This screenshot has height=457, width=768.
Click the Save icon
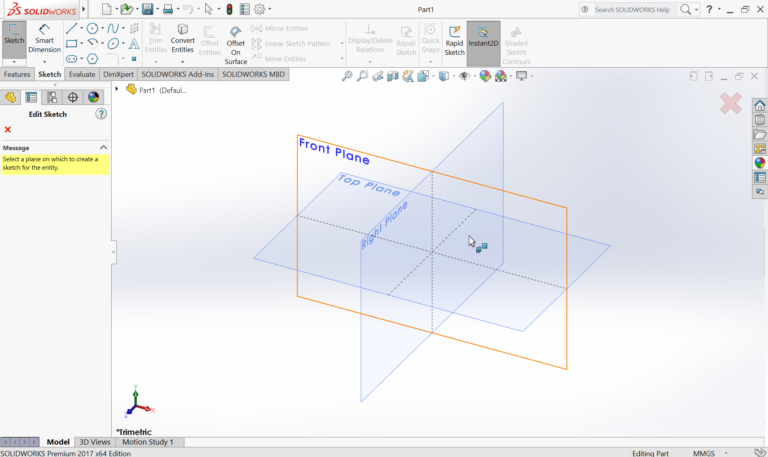(147, 9)
